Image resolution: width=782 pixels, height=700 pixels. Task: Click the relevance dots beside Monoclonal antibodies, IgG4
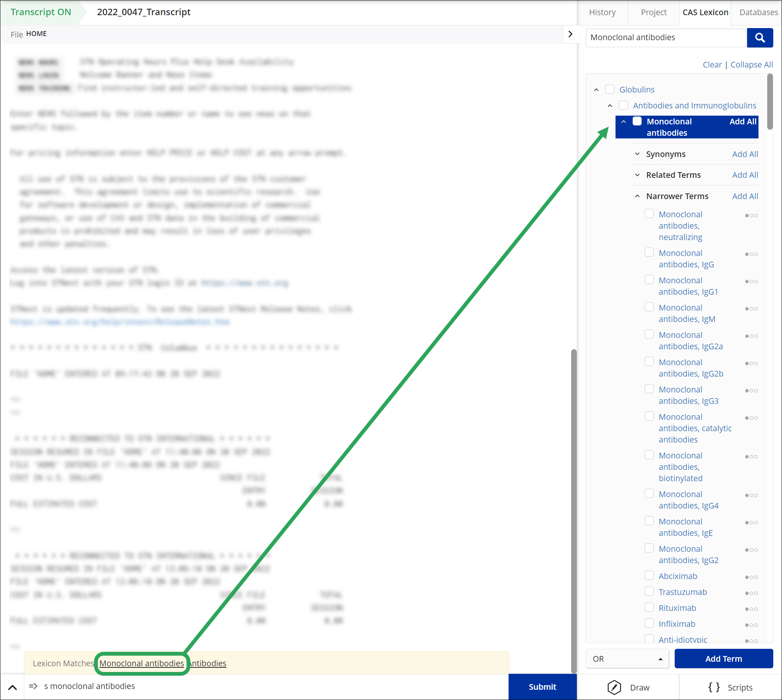tap(751, 495)
